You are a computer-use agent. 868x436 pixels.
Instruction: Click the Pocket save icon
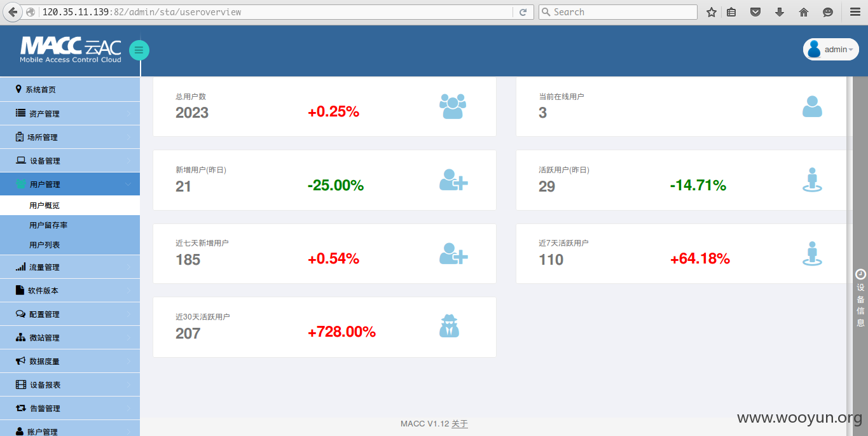click(755, 12)
